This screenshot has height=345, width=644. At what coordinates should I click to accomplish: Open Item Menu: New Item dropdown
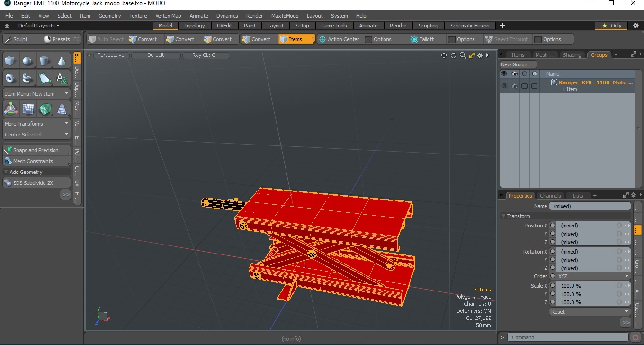click(x=36, y=94)
